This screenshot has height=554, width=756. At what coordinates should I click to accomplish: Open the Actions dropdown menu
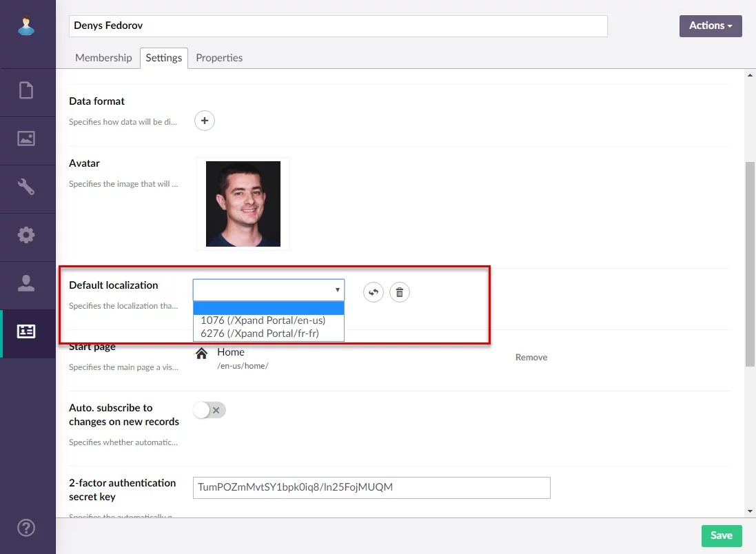click(x=711, y=25)
